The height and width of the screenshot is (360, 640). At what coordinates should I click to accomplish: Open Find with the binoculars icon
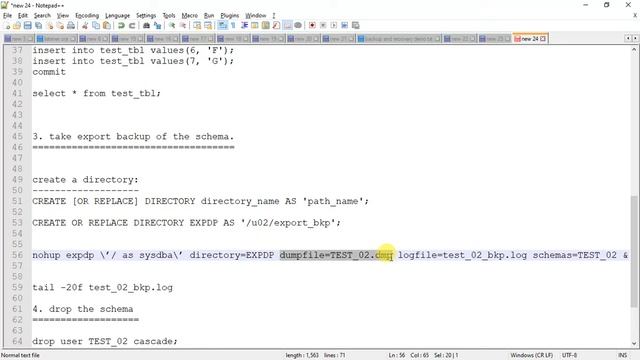coord(146,25)
